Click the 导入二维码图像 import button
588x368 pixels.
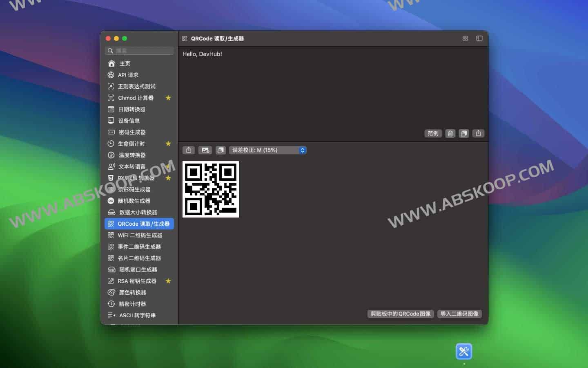(459, 314)
